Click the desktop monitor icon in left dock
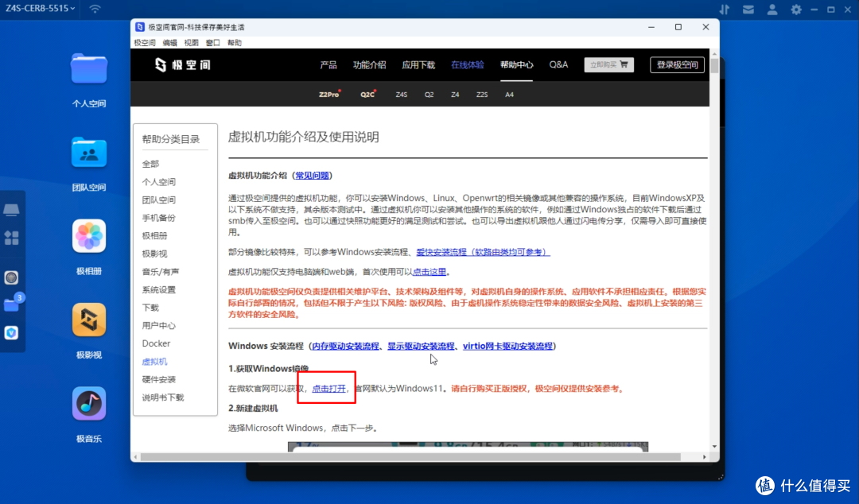Image resolution: width=859 pixels, height=504 pixels. tap(11, 209)
